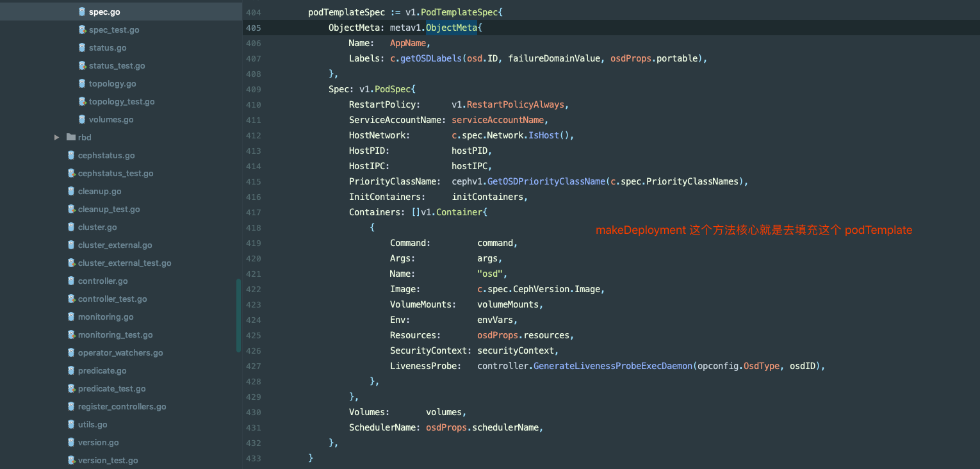Click the file icon beside topology.go
Image resolution: width=980 pixels, height=469 pixels.
82,84
